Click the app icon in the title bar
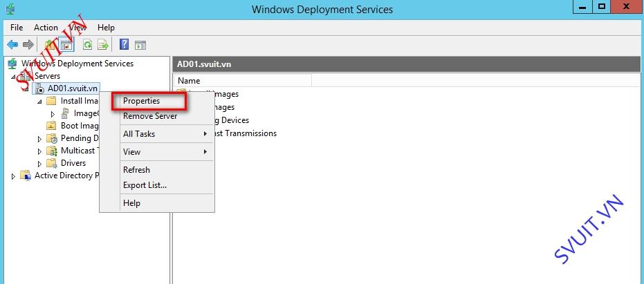This screenshot has width=644, height=284. (11, 8)
